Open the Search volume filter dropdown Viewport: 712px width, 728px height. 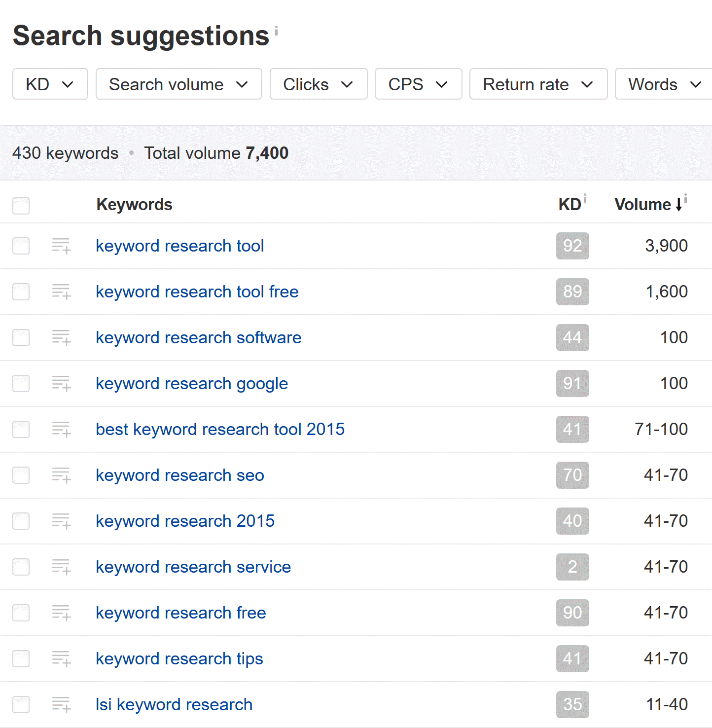coord(178,84)
